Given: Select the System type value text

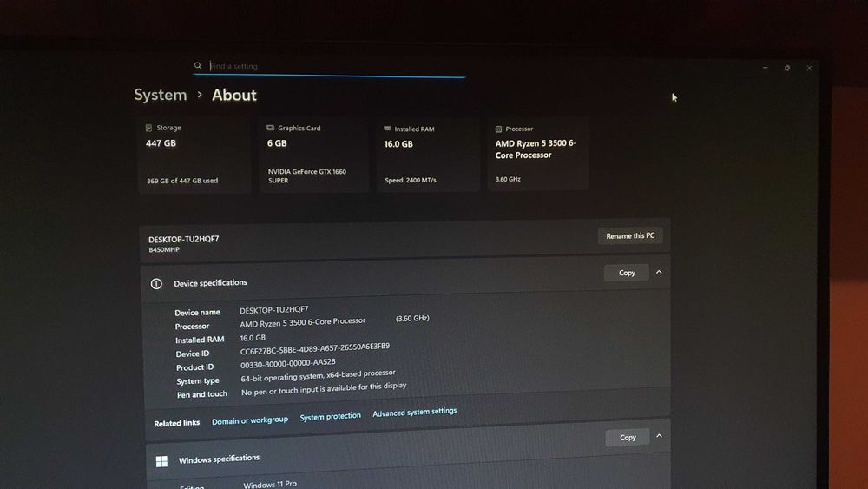Looking at the screenshot, I should click(x=319, y=375).
